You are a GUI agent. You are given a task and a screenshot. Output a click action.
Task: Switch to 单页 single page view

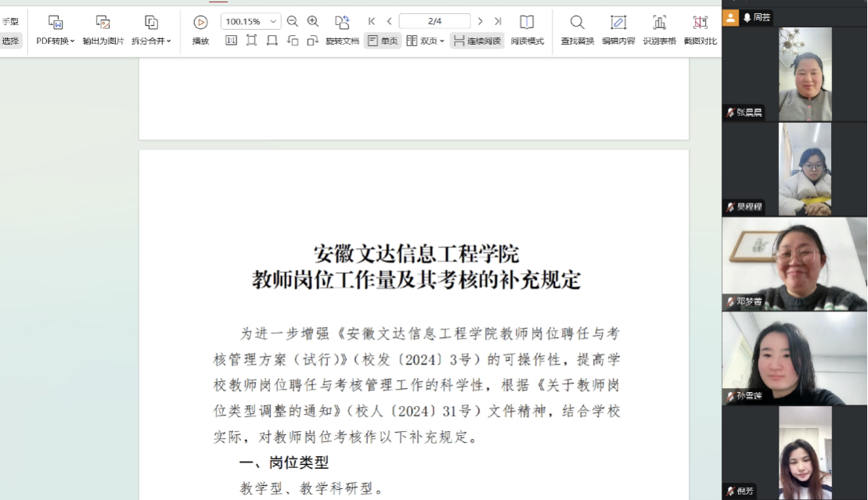tap(383, 41)
